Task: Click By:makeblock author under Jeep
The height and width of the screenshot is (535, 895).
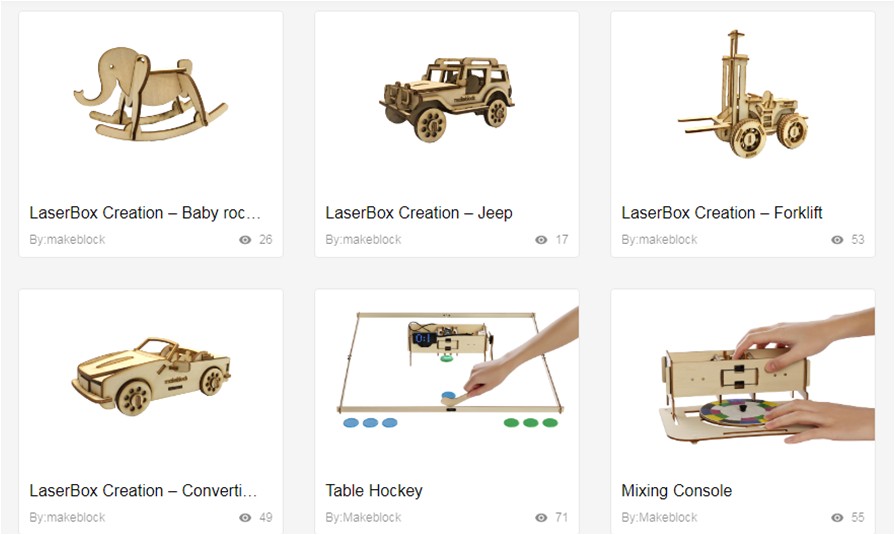Action: [363, 240]
